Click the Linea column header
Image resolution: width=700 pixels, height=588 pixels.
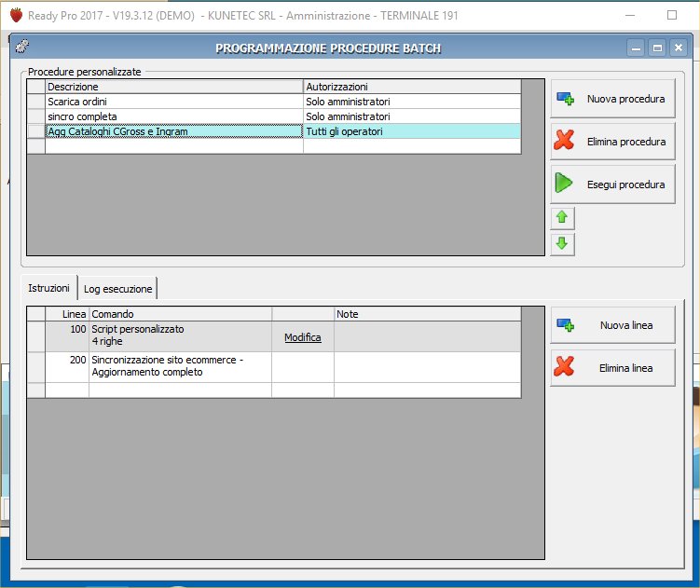67,314
